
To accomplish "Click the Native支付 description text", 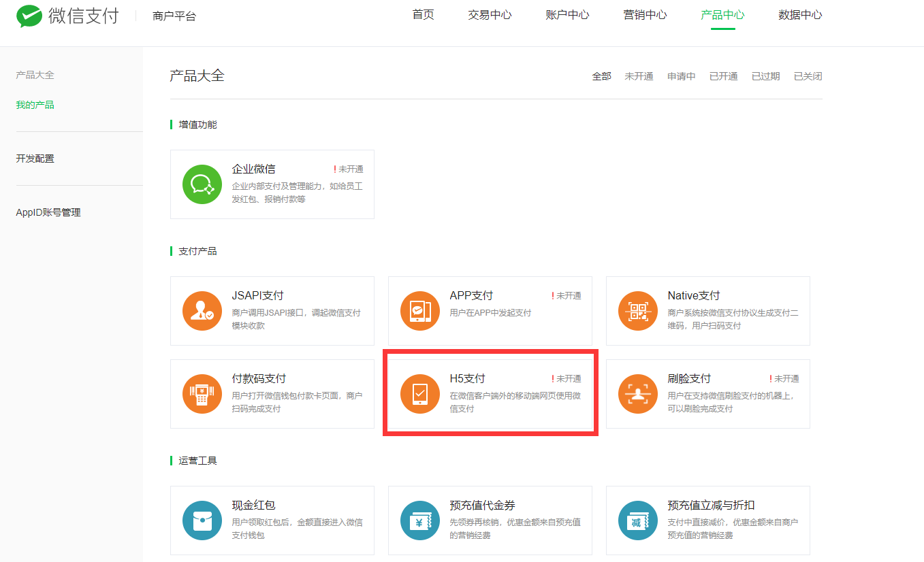I will click(733, 319).
